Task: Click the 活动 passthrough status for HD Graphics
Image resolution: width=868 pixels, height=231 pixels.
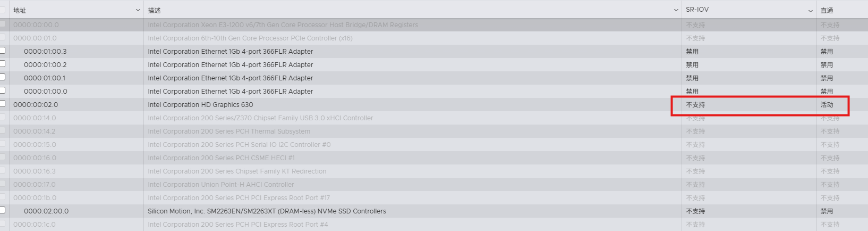Action: tap(827, 105)
